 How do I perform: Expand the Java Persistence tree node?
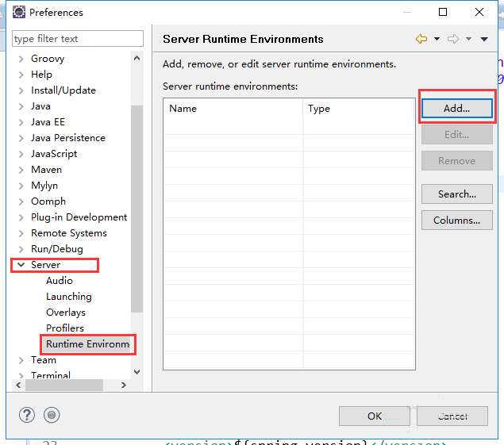click(21, 138)
